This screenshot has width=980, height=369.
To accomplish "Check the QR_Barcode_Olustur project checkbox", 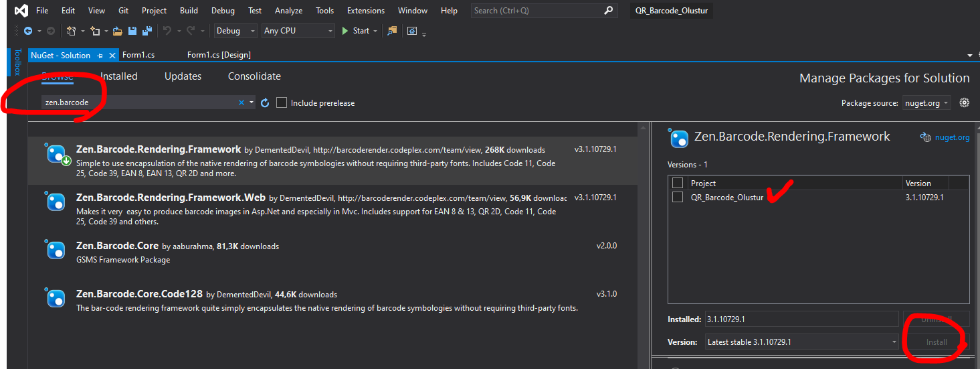I will 678,197.
